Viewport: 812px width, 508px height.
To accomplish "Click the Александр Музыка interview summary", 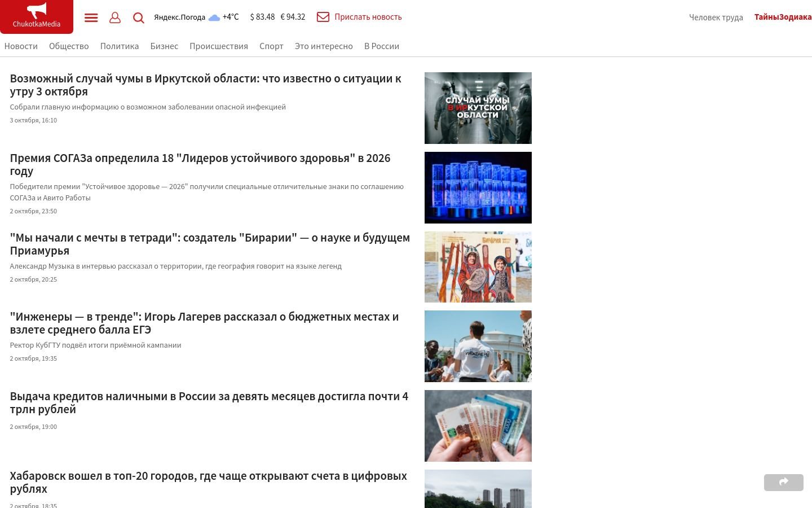I will pyautogui.click(x=176, y=266).
